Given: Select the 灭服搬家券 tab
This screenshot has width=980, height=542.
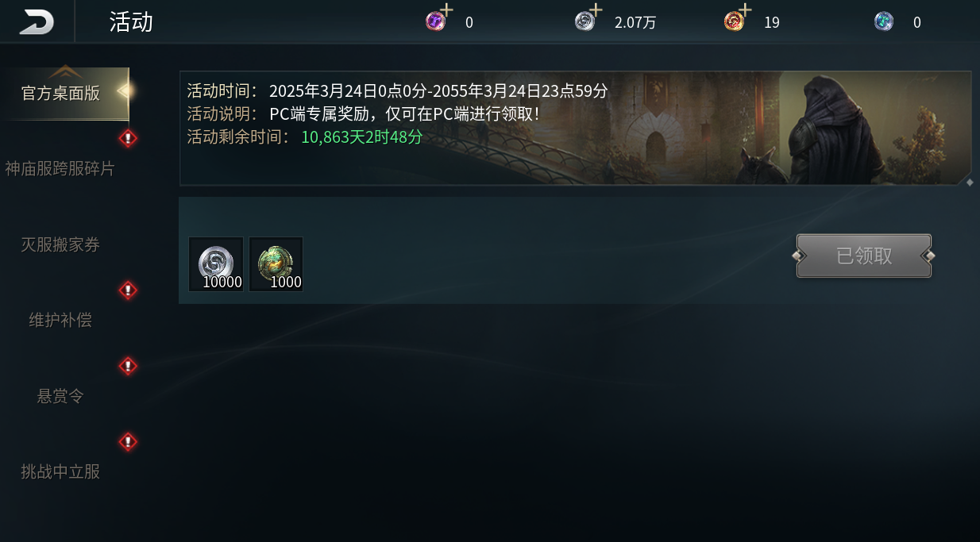Looking at the screenshot, I should coord(60,244).
